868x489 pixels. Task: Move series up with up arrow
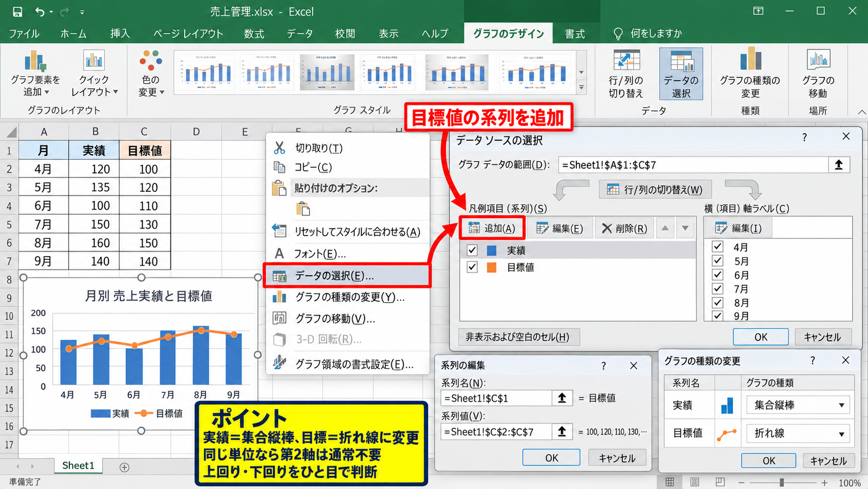coord(665,228)
